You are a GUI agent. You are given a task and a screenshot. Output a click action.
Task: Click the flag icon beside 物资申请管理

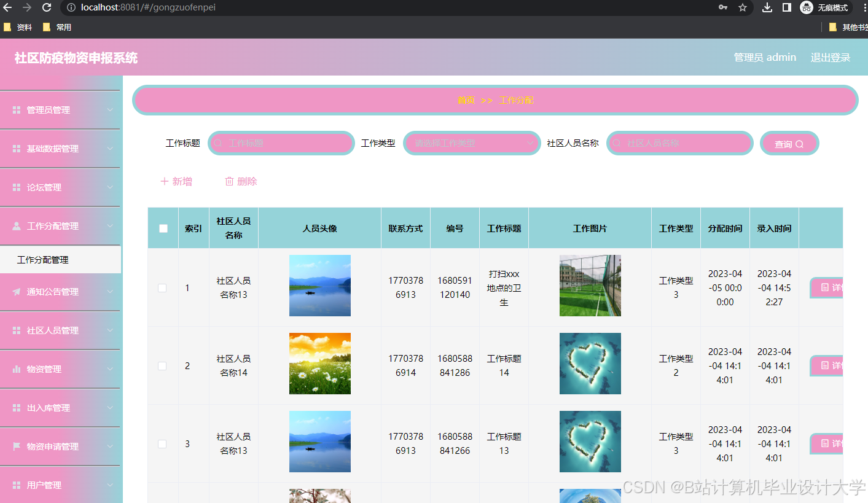tap(17, 446)
